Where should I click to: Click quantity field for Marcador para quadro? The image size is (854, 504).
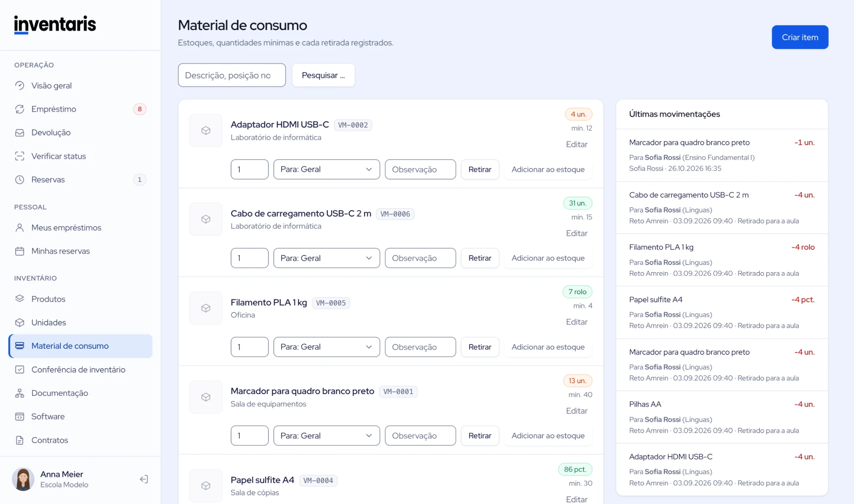click(250, 435)
